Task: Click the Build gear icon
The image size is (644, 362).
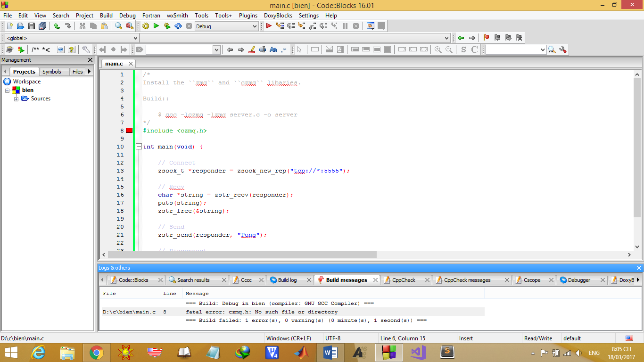Action: [x=146, y=26]
